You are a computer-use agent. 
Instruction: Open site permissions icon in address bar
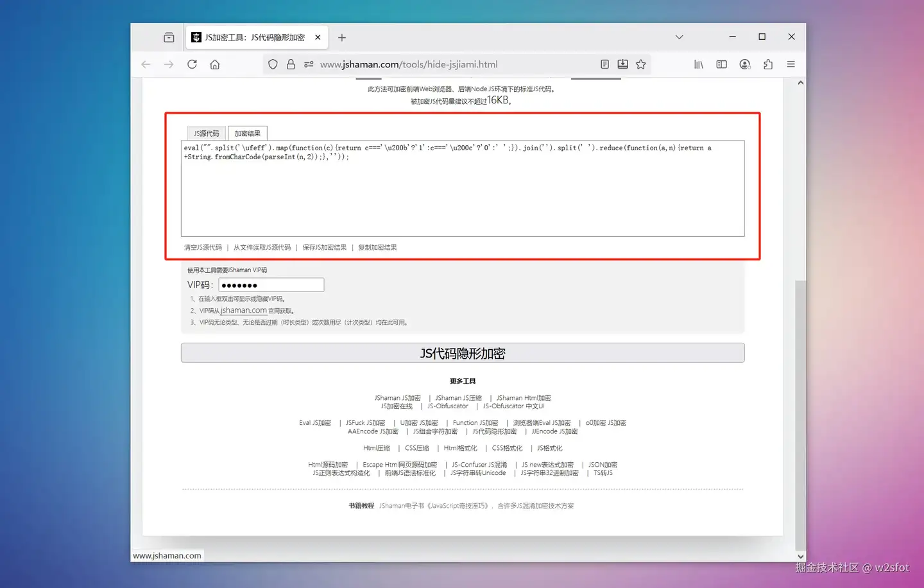(309, 64)
